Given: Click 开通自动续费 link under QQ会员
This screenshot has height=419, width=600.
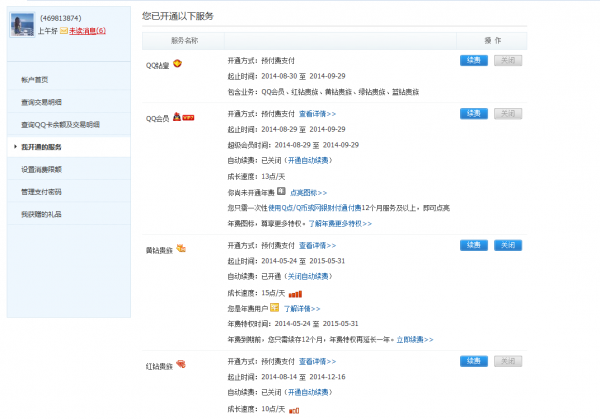Looking at the screenshot, I should [x=308, y=161].
